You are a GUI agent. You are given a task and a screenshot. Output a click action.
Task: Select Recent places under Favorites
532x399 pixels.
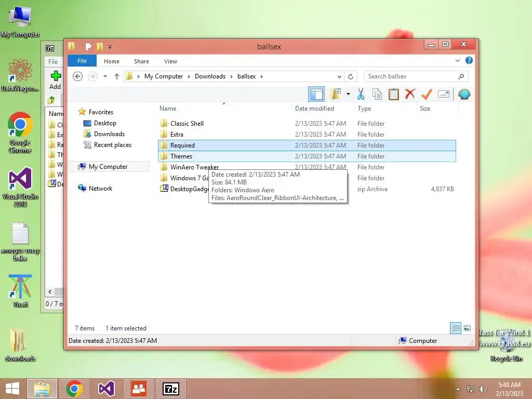click(x=113, y=145)
